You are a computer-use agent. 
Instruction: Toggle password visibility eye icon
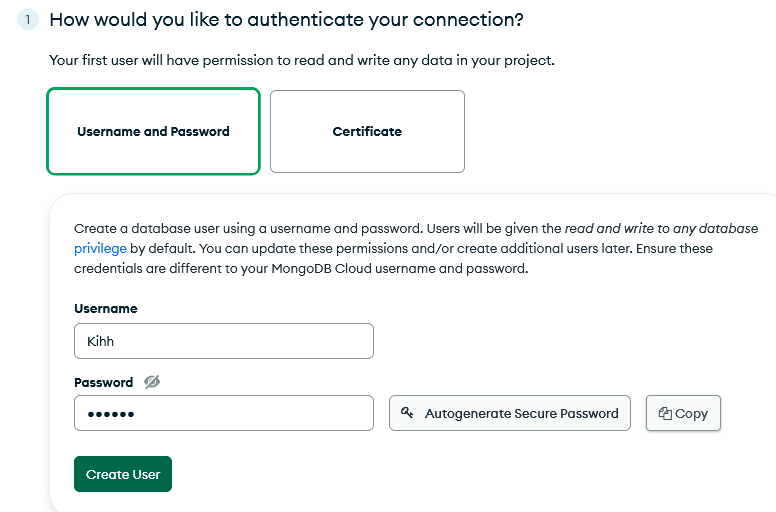click(x=152, y=382)
